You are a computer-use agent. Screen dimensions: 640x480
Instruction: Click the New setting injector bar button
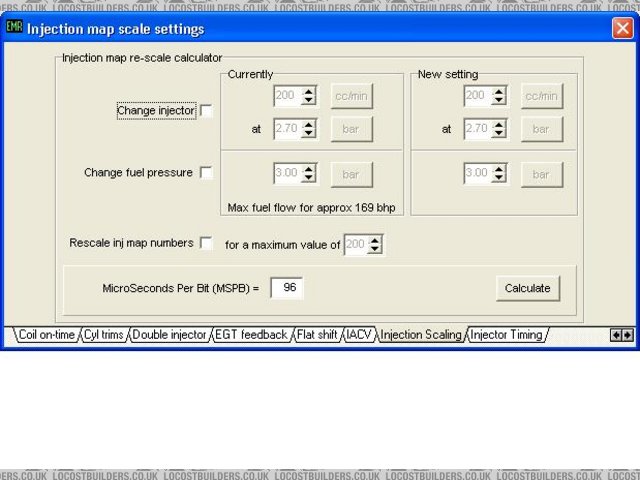(x=542, y=129)
